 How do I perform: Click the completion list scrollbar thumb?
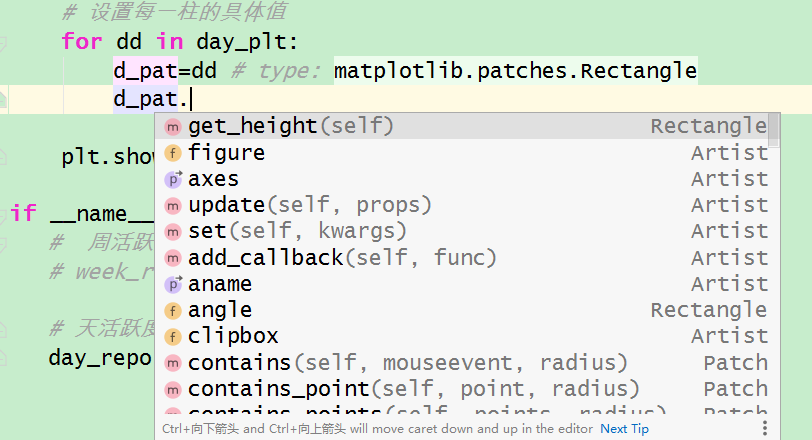point(774,130)
